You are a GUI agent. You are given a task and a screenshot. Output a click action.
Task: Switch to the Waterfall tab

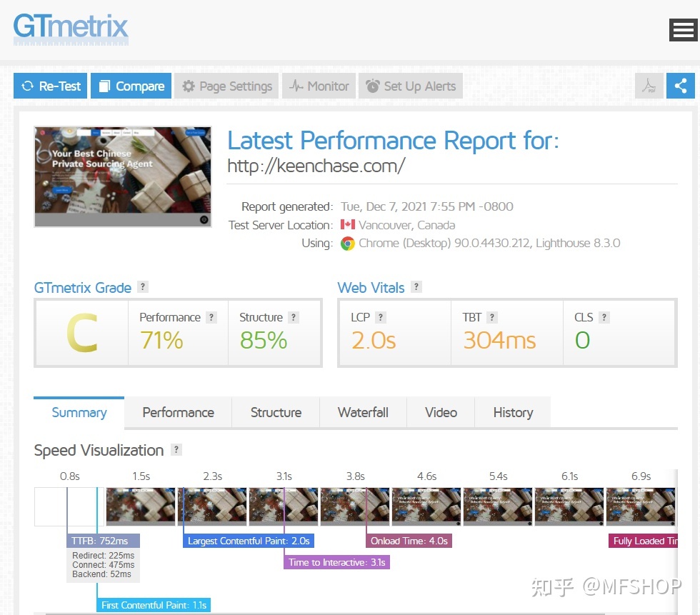click(x=363, y=413)
